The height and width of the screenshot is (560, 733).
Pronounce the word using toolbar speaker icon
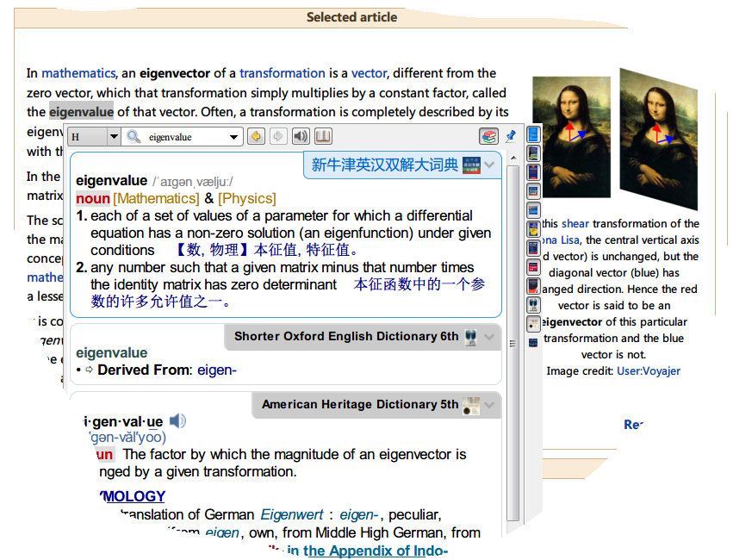pos(301,136)
